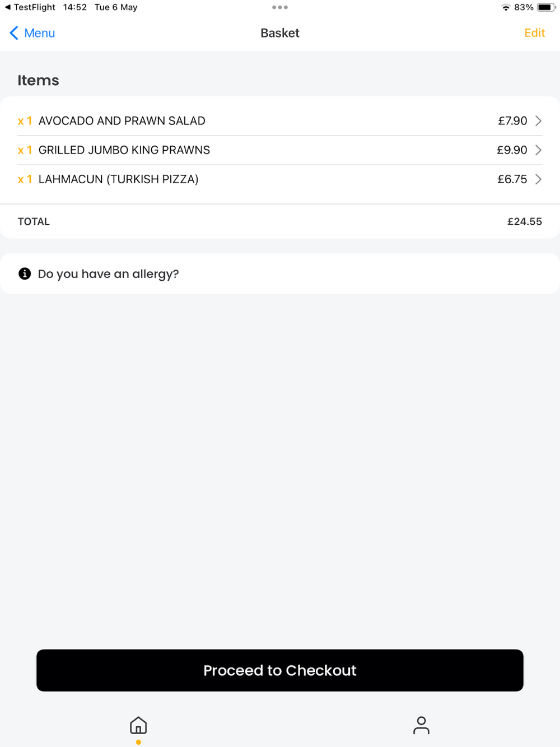Tap the allergy info icon
This screenshot has height=747, width=560.
pos(25,273)
